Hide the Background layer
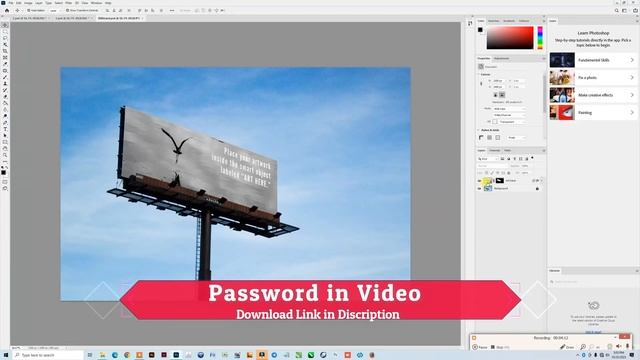Viewport: 640px width, 360px height. click(x=480, y=189)
